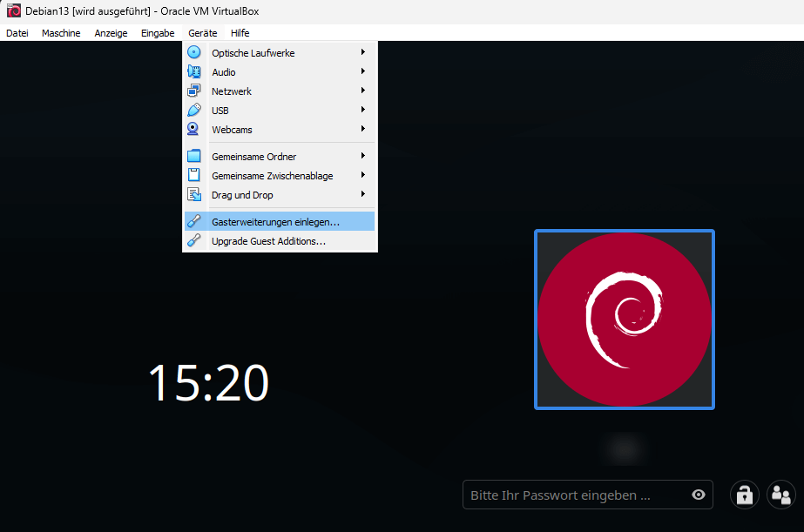
Task: Select Gemeinsame Ordner entry text
Action: coord(253,157)
